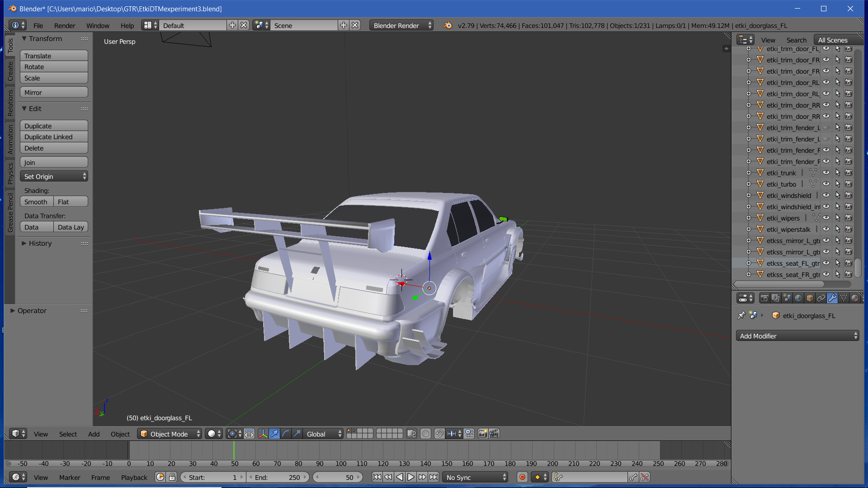Jump to the timeline start frame button

click(377, 477)
